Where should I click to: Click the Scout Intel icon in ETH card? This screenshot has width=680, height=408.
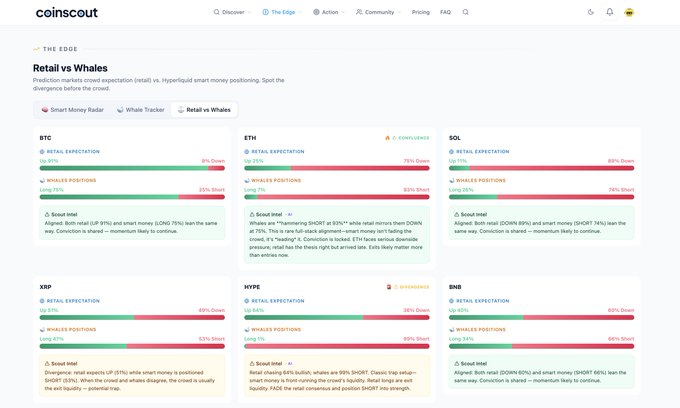point(252,214)
